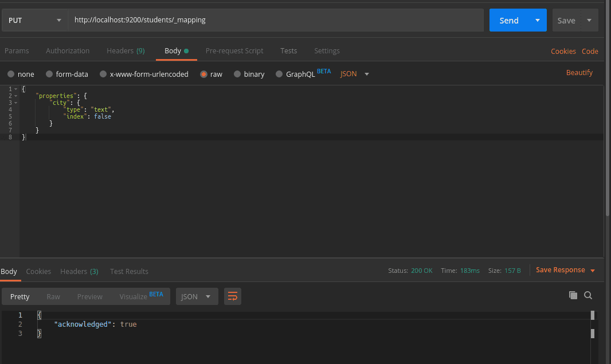The height and width of the screenshot is (364, 611).
Task: Select the form-data radio option
Action: pyautogui.click(x=49, y=74)
